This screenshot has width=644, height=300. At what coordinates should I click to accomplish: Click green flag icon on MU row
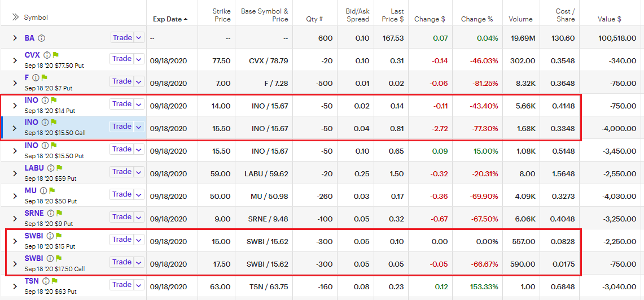pyautogui.click(x=52, y=191)
